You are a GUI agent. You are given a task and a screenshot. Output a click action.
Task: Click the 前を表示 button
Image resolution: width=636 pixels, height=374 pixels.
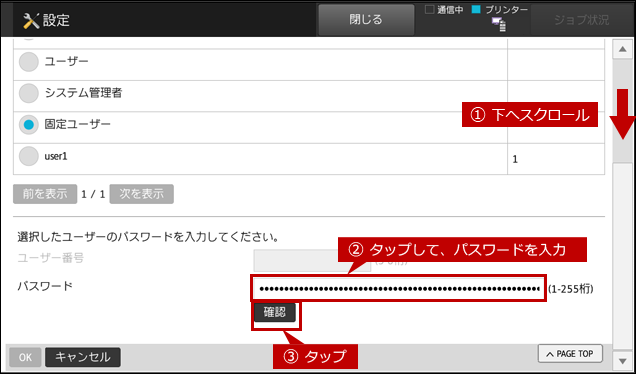(45, 194)
